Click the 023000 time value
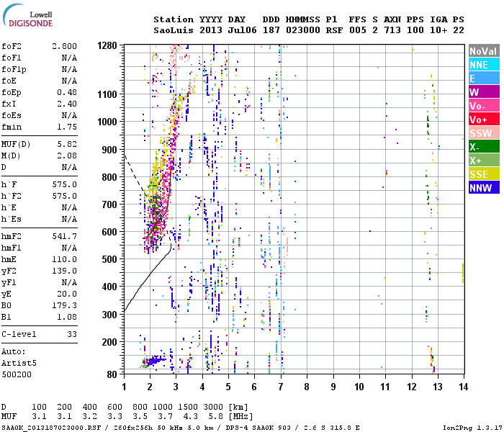 pos(303,30)
